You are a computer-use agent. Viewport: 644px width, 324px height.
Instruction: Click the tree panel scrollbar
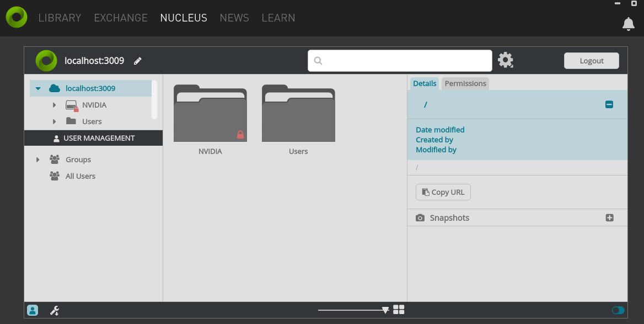pos(154,99)
